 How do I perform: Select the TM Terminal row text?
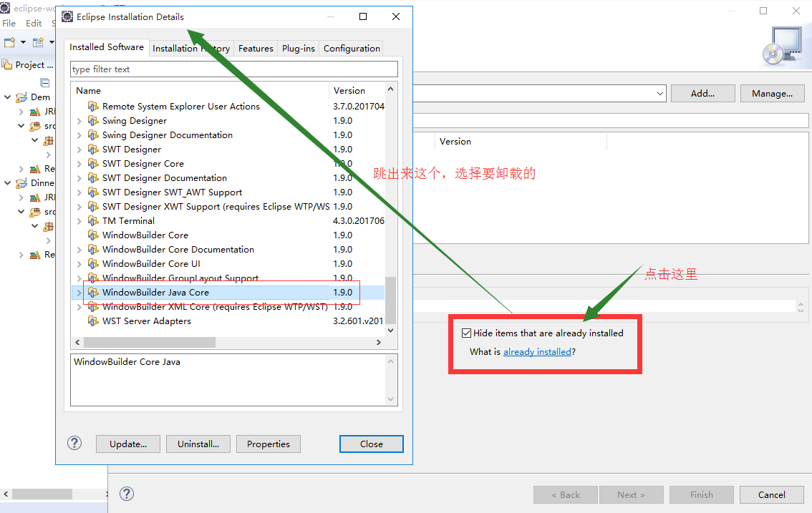(x=128, y=221)
